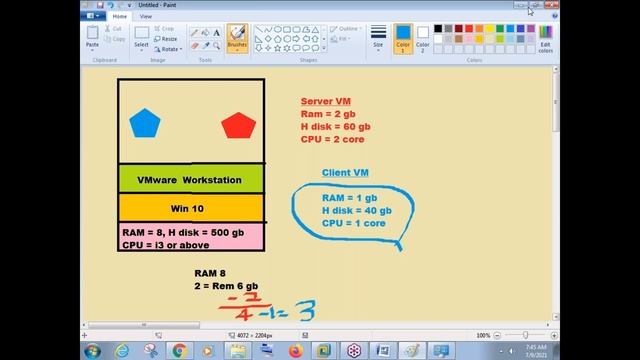Choose the Triangle shape

click(315, 30)
